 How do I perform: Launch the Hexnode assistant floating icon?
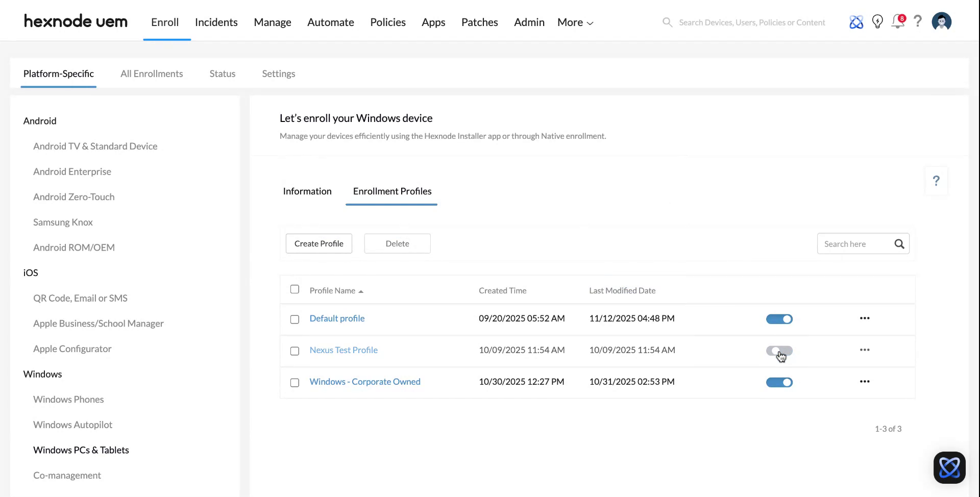(949, 467)
